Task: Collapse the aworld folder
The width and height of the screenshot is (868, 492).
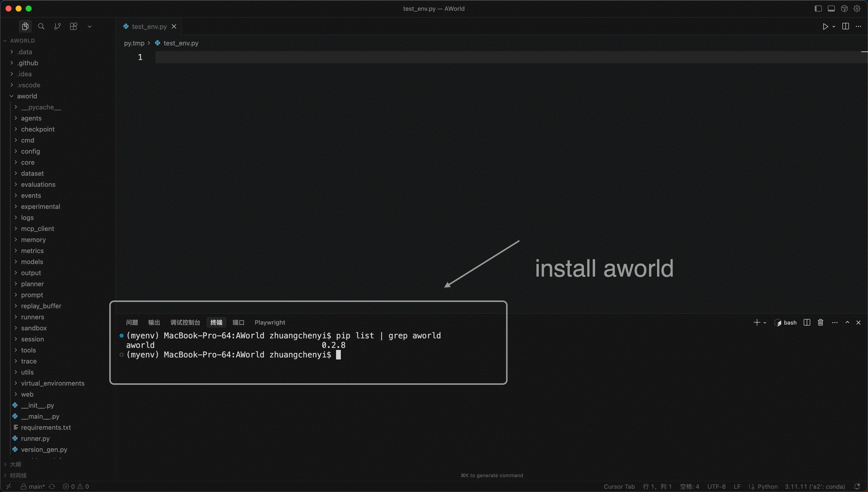Action: [27, 96]
